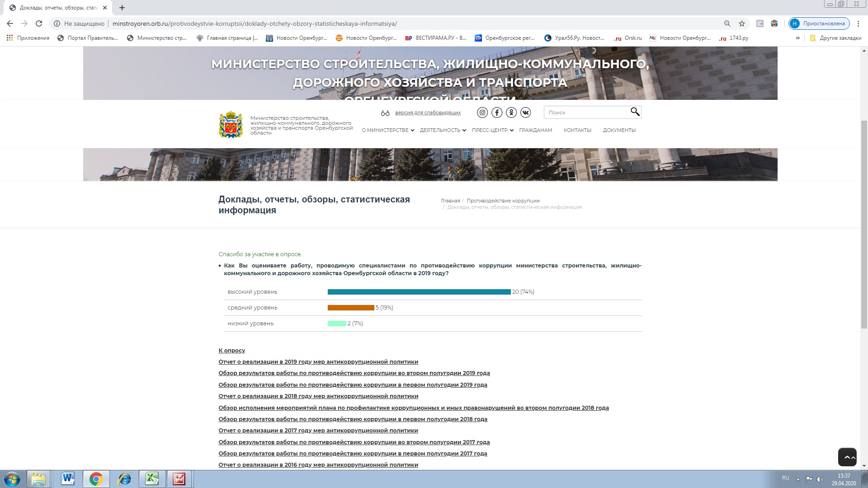Open the Odnoklassniki social icon
868x488 pixels.
[511, 113]
